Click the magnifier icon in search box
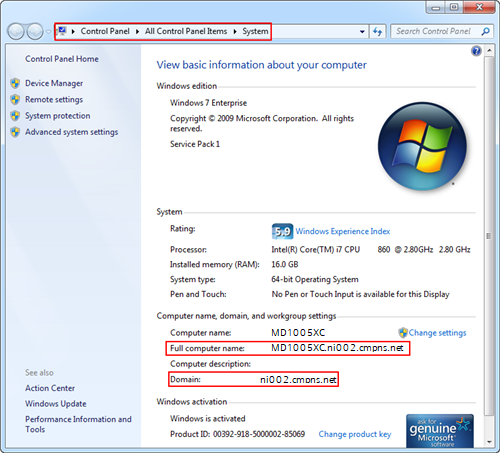Screen dimensions: 500x453 pyautogui.click(x=486, y=32)
